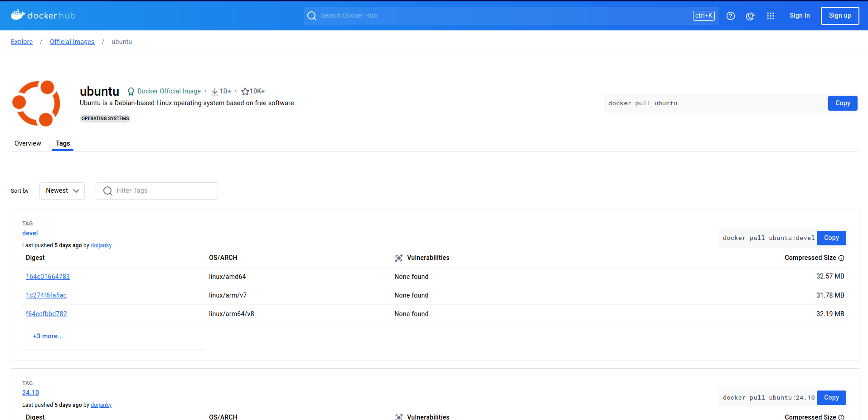Go to Explore breadcrumb
The height and width of the screenshot is (420, 868).
pos(22,42)
